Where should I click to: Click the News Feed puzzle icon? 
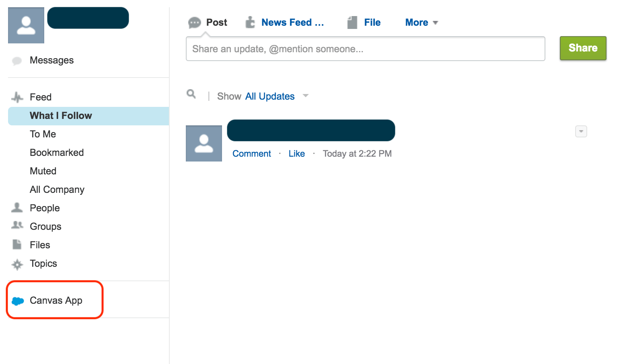click(250, 22)
